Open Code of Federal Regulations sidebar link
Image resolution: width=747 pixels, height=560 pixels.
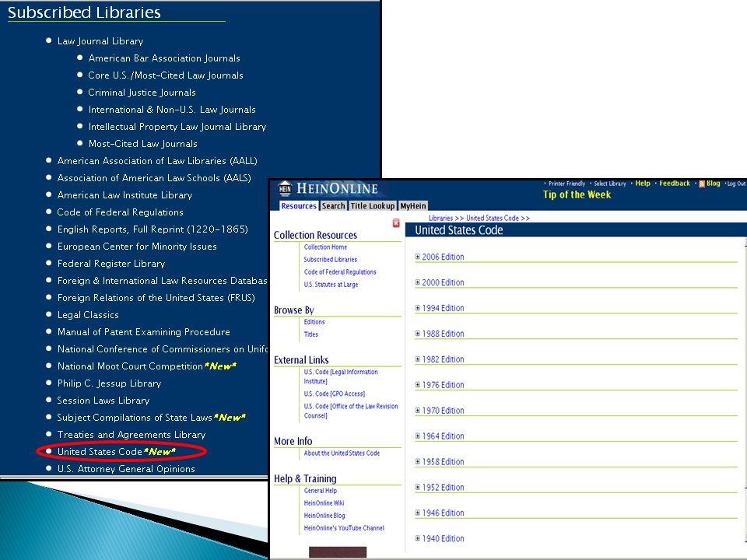point(340,272)
